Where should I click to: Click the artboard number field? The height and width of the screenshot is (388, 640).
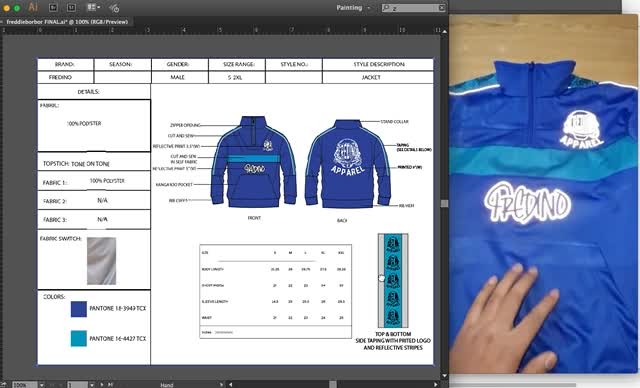(77, 385)
